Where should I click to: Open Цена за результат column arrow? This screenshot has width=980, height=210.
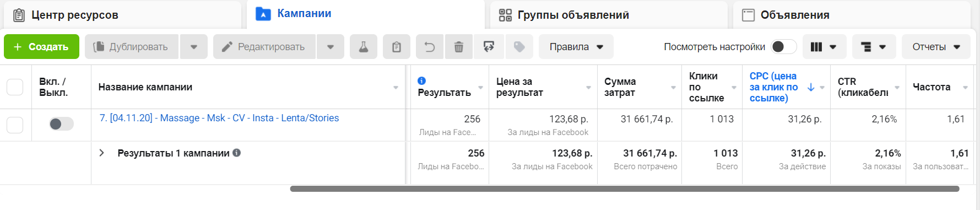point(588,88)
